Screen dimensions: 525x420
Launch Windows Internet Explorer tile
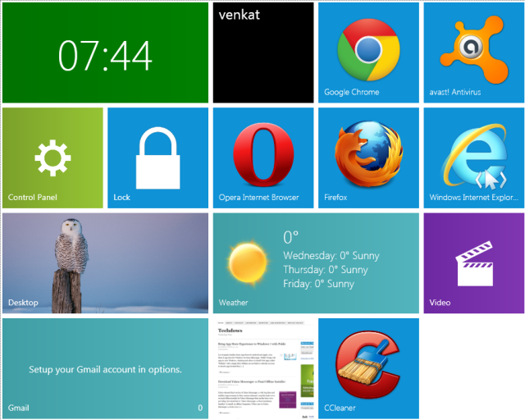[474, 157]
